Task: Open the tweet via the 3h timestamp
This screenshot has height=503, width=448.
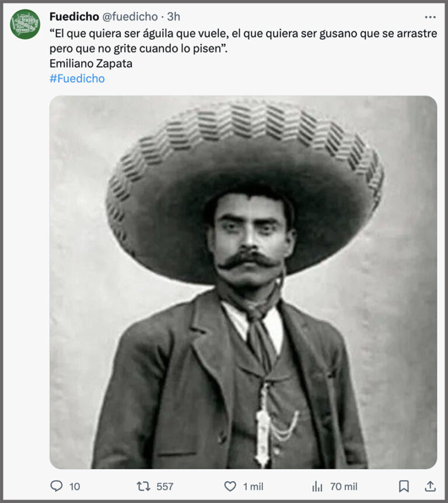Action: pos(174,17)
